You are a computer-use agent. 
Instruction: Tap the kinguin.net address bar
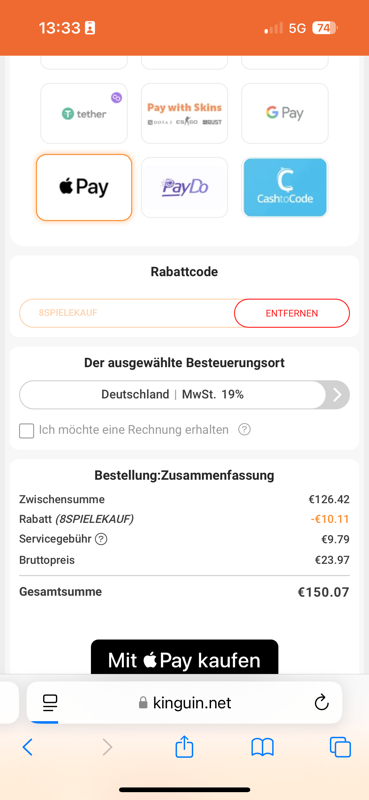click(x=184, y=703)
